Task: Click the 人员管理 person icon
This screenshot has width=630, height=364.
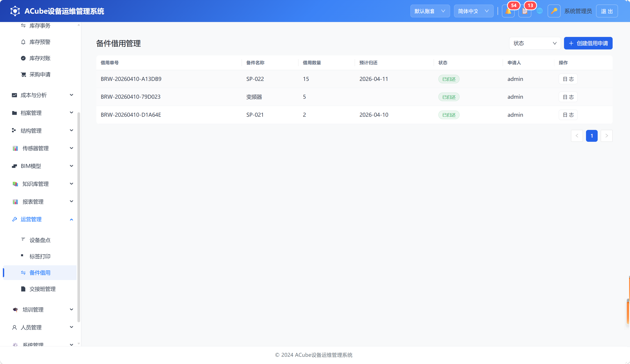Action: point(15,328)
